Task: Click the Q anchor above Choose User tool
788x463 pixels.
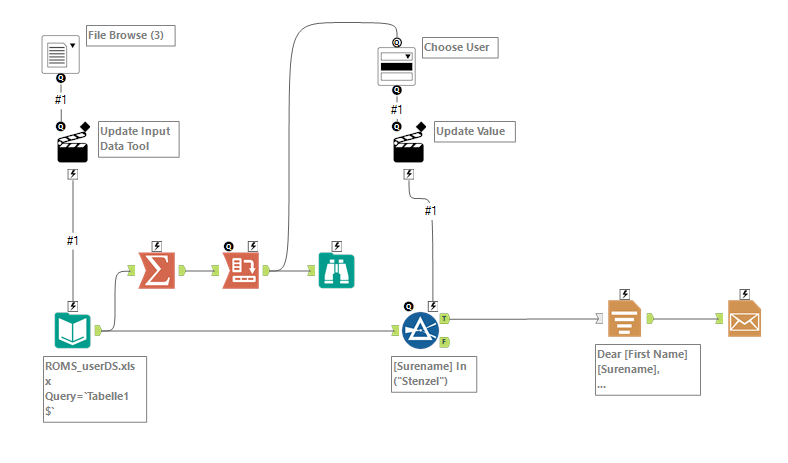Action: tap(397, 43)
